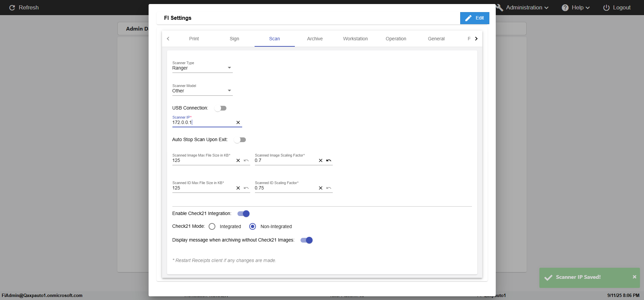Screen dimensions: 644x300
Task: Open the Workstation tab
Action: click(355, 39)
